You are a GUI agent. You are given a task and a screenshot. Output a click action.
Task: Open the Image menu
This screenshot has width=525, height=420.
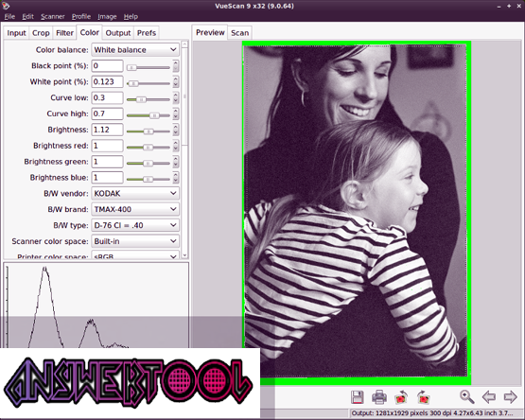click(107, 16)
